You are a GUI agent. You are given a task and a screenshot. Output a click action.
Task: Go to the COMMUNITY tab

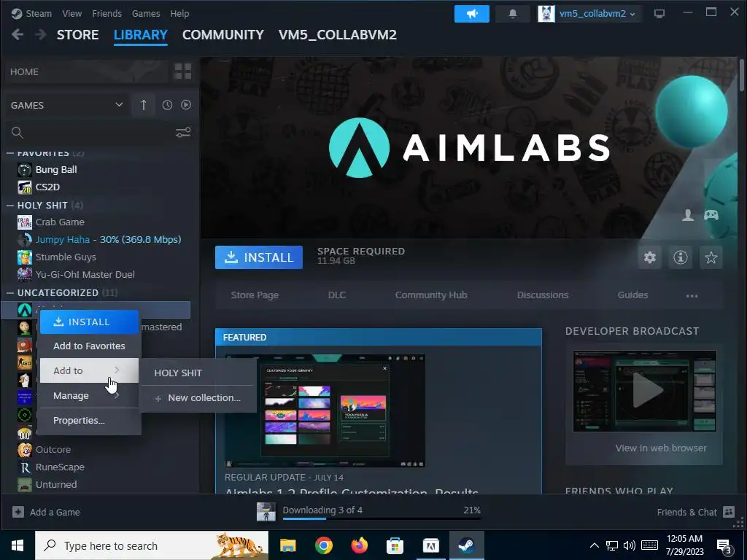coord(223,35)
